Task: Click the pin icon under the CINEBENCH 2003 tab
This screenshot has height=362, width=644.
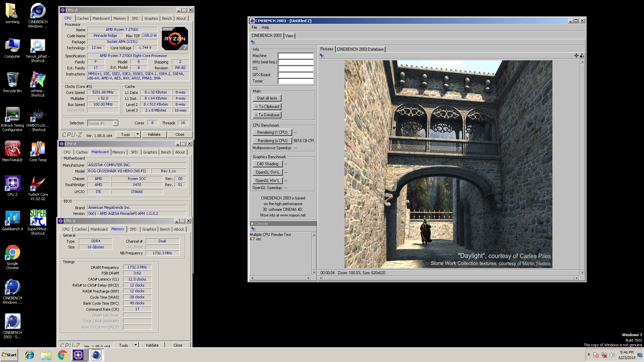Action: (253, 42)
